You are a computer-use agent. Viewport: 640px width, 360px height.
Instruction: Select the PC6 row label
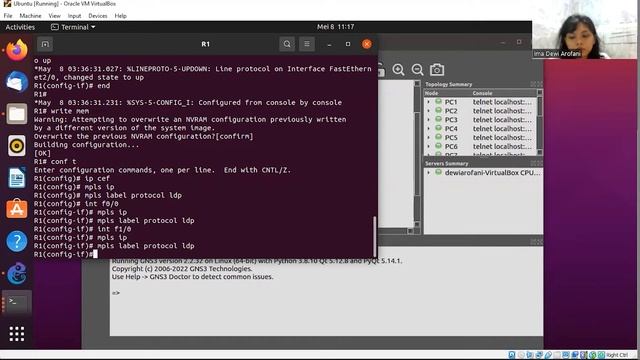click(451, 146)
